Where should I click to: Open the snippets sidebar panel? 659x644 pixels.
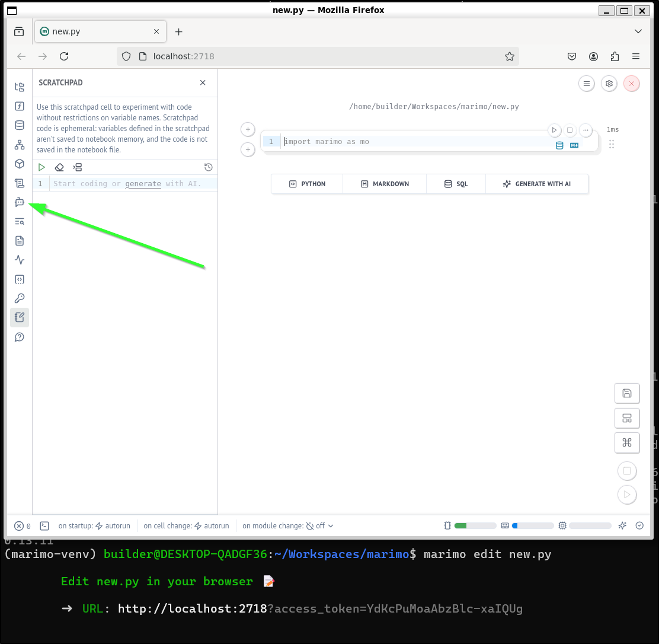pyautogui.click(x=20, y=279)
